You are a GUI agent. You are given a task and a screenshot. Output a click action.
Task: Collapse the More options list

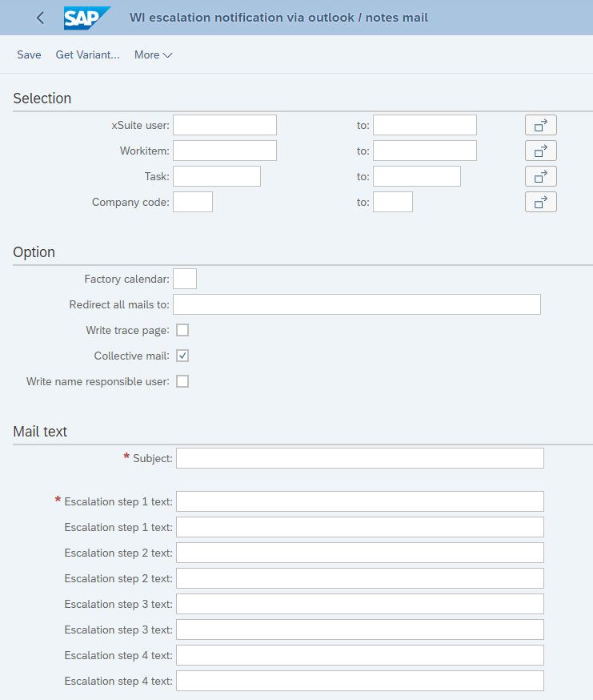[153, 55]
